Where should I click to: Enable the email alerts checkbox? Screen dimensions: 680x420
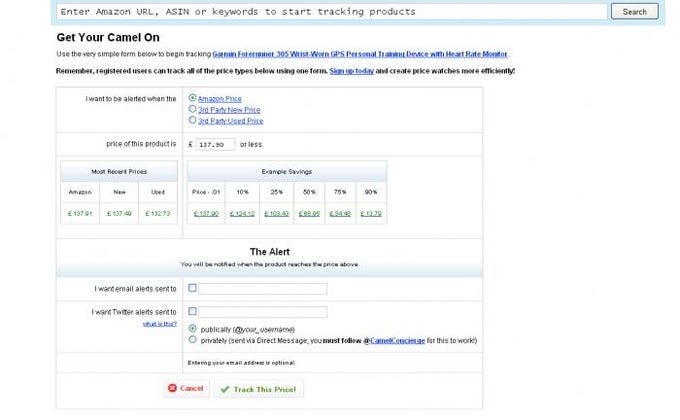pyautogui.click(x=192, y=288)
